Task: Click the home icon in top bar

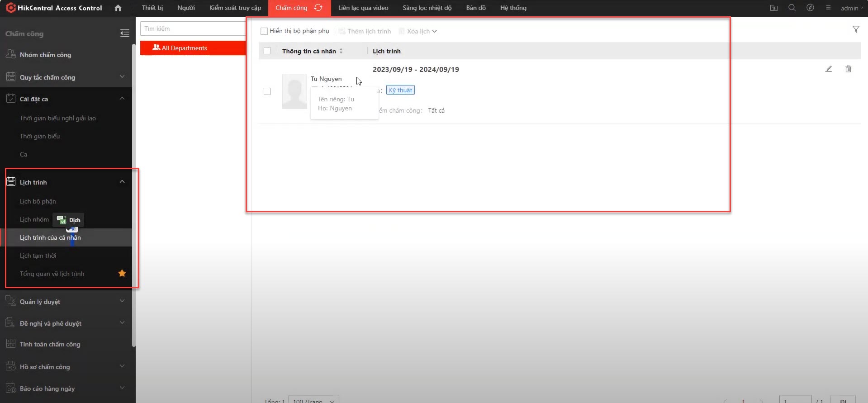Action: point(118,8)
